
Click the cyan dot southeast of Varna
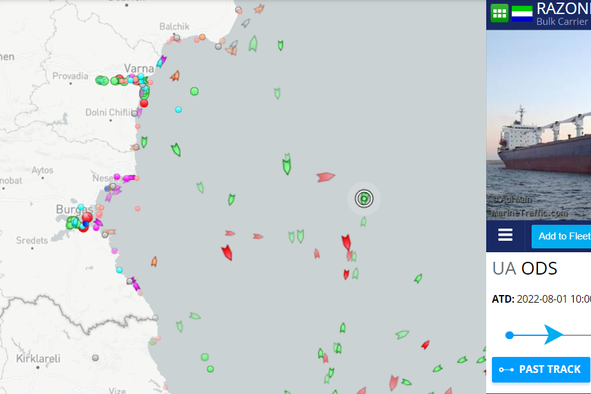[178, 110]
